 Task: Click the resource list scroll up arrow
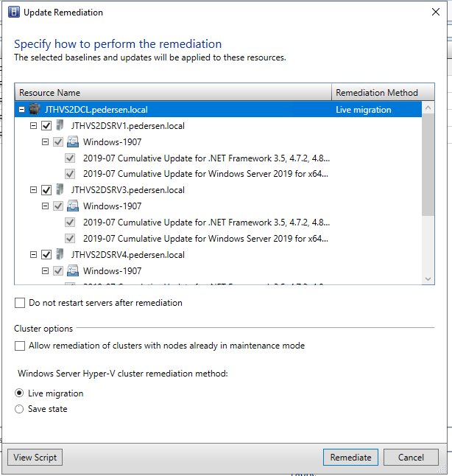[x=428, y=108]
